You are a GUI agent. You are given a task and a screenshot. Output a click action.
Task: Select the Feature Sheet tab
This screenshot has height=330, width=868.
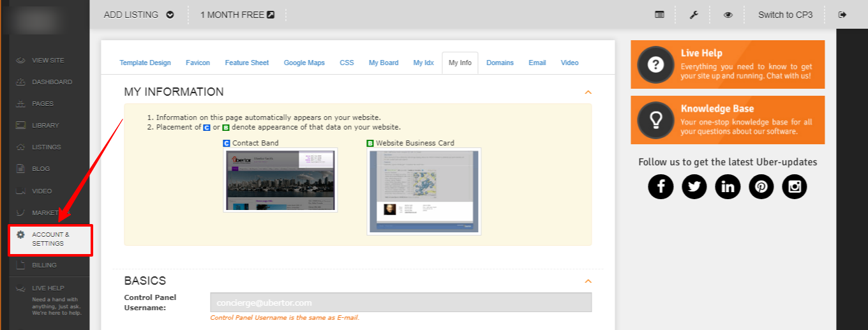pyautogui.click(x=247, y=63)
